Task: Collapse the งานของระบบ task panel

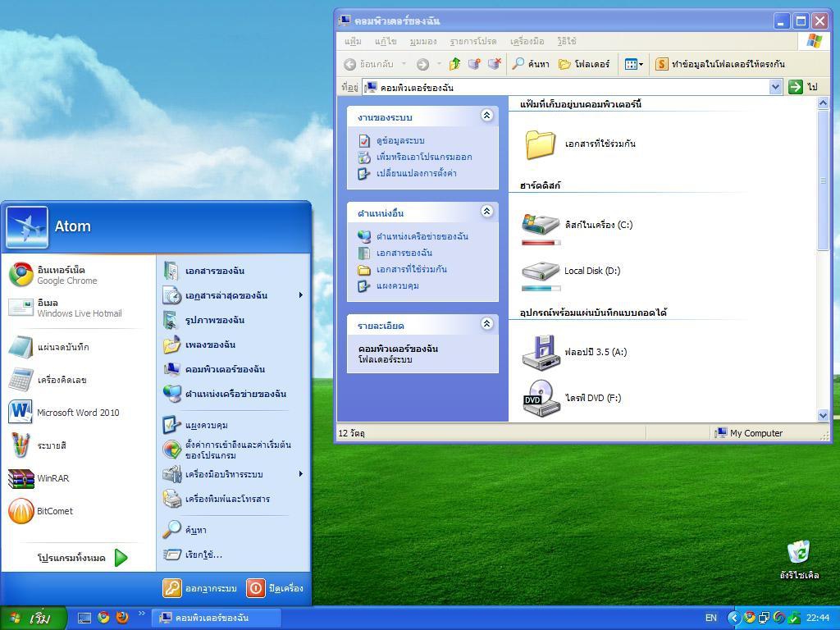Action: (486, 116)
